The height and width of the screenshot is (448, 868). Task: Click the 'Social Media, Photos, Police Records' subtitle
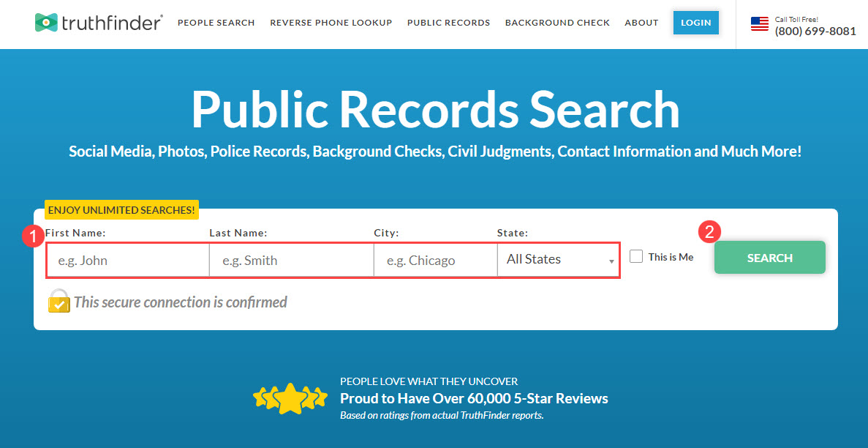435,152
